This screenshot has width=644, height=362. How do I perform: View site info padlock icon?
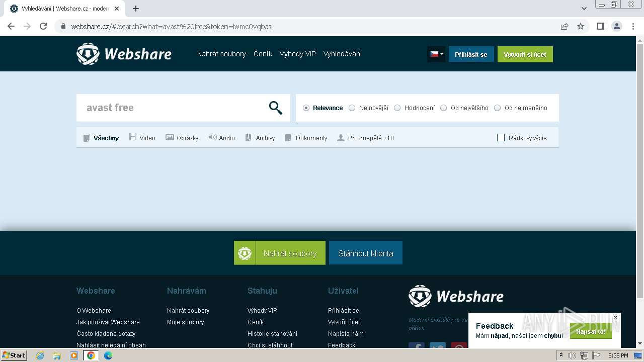(x=63, y=27)
